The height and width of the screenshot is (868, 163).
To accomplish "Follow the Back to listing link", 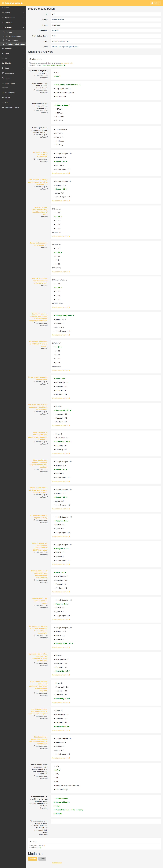I will point(57,863).
